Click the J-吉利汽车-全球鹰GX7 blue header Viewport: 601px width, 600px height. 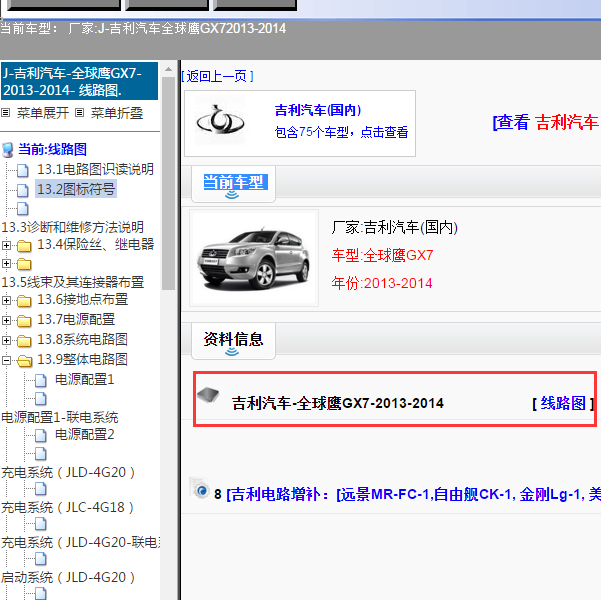79,81
